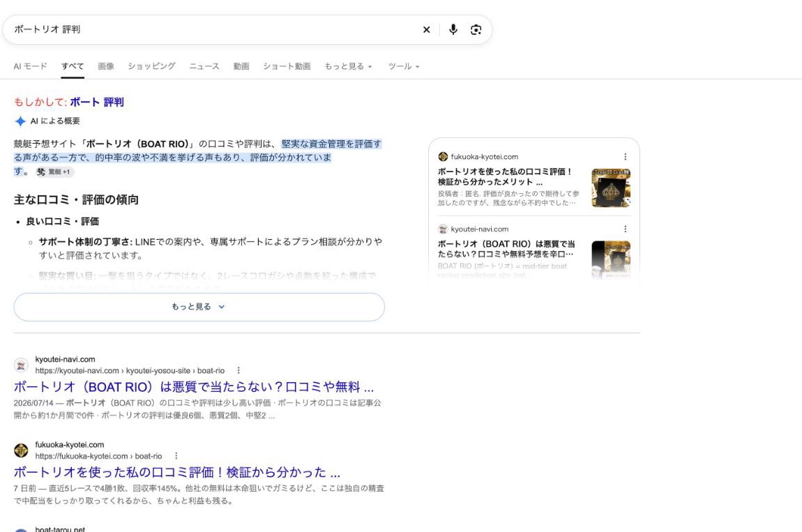802x532 pixels.
Task: Open source card title ボートリオを使った私の口コミ評価！
Action: pos(505,176)
